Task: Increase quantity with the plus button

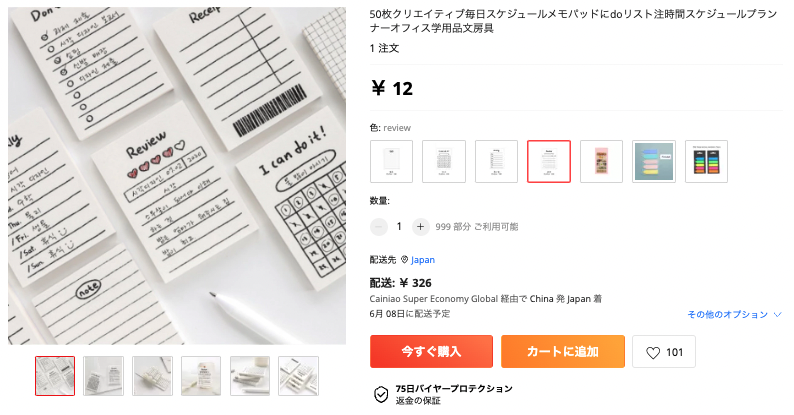Action: pyautogui.click(x=420, y=227)
